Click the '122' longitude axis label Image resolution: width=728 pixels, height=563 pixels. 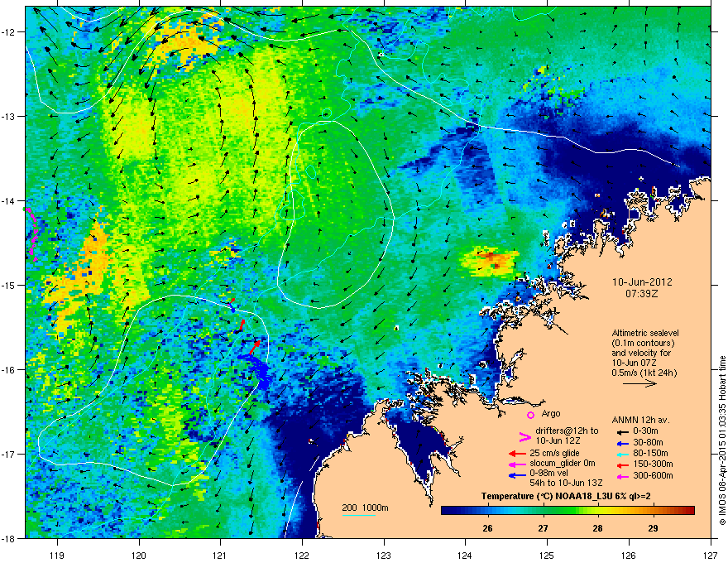(302, 555)
